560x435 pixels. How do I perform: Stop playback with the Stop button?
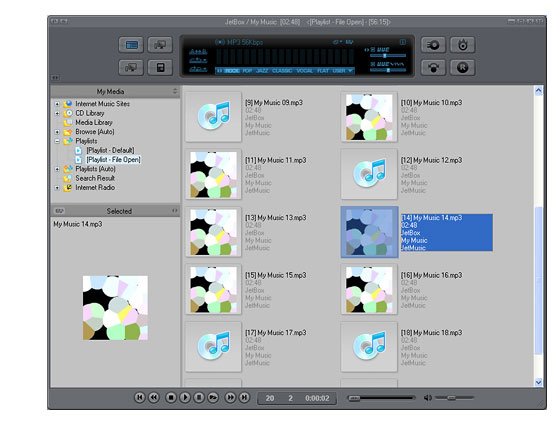click(171, 397)
